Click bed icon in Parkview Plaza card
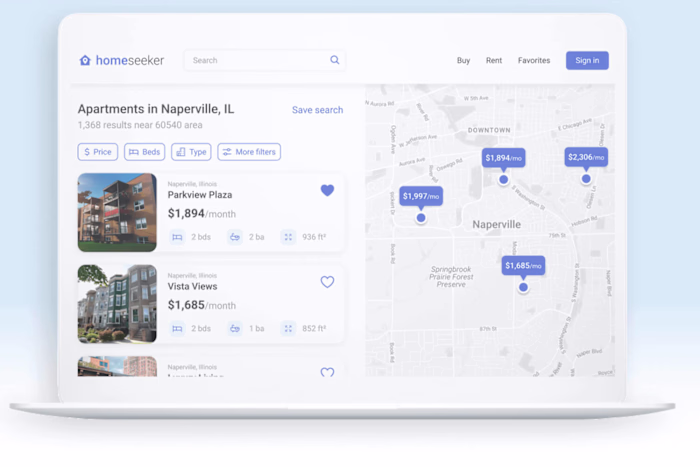This screenshot has width=700, height=467. coord(177,237)
